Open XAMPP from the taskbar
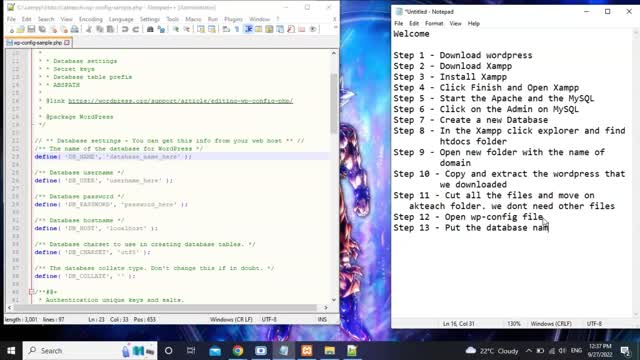 click(307, 350)
